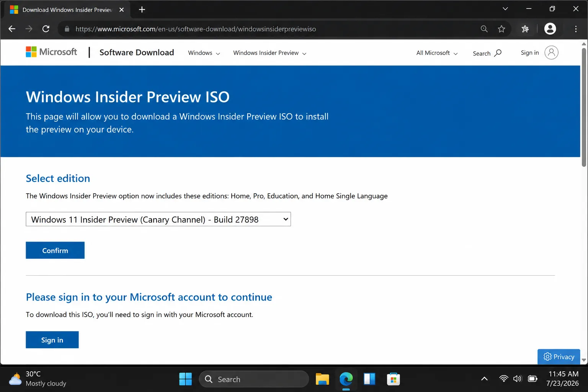Click the page vertical scrollbar
This screenshot has height=392, width=588.
click(584, 107)
